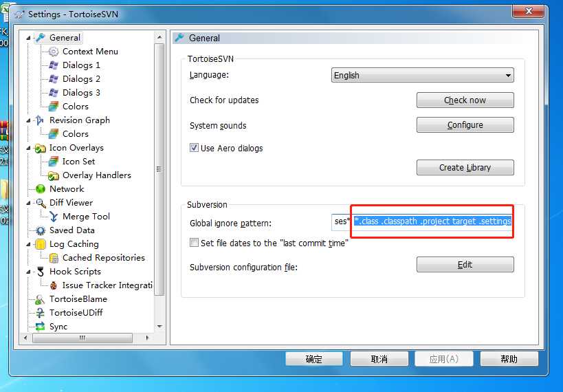Click the Dialogs 1 icon
The image size is (563, 392).
(54, 65)
